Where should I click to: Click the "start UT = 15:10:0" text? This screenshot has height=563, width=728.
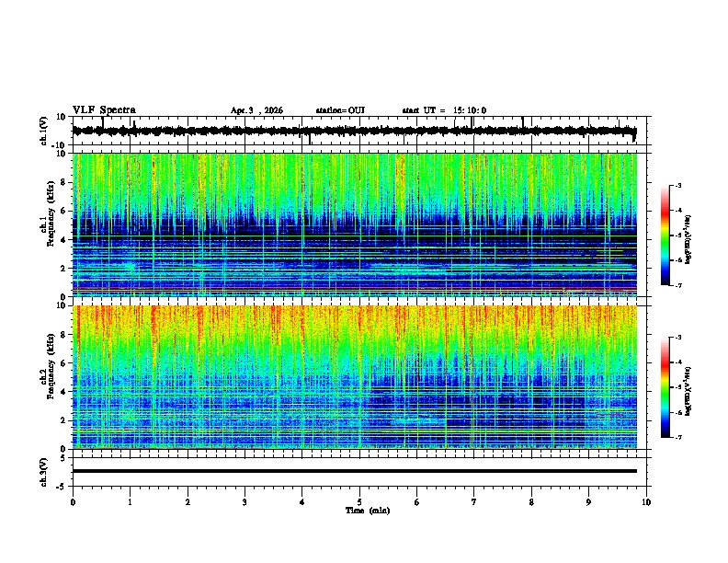pyautogui.click(x=444, y=110)
